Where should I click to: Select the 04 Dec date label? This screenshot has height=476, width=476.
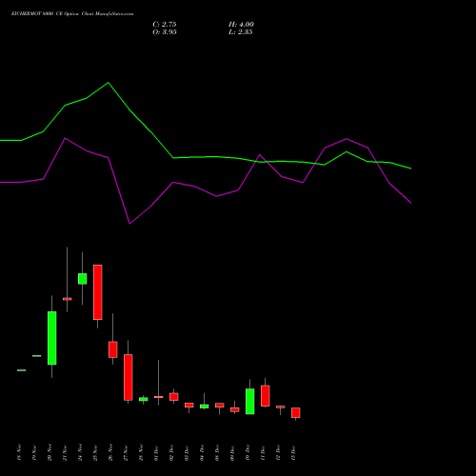(x=202, y=452)
